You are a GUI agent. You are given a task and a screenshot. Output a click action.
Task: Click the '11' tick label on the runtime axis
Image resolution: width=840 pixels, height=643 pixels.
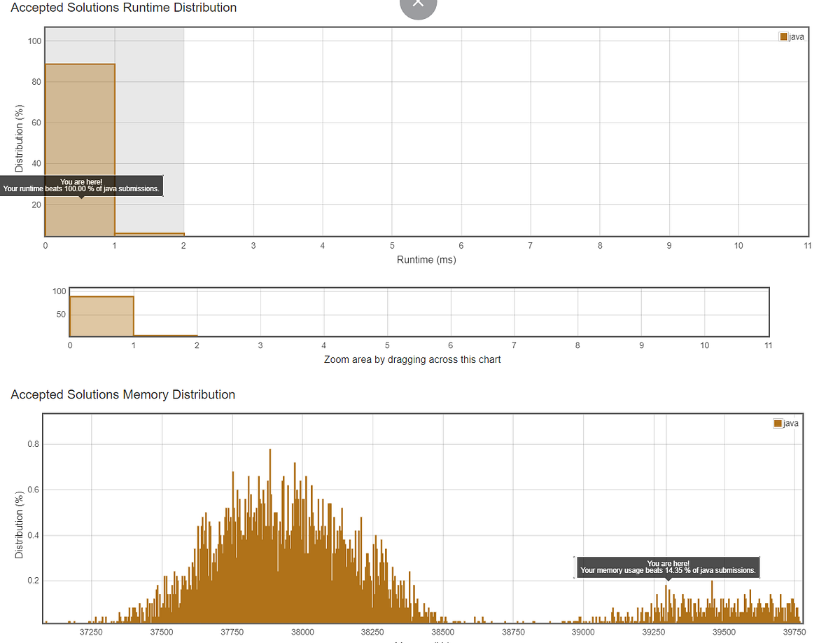(807, 245)
